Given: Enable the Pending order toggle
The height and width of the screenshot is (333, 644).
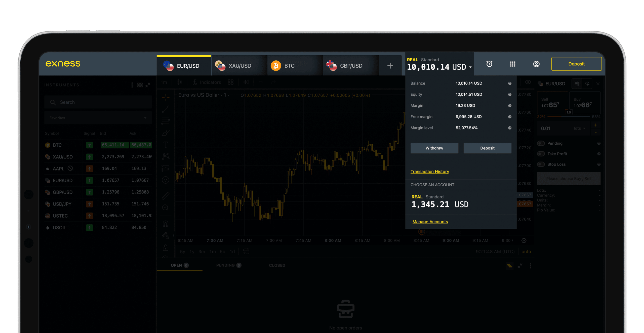Looking at the screenshot, I should [541, 143].
